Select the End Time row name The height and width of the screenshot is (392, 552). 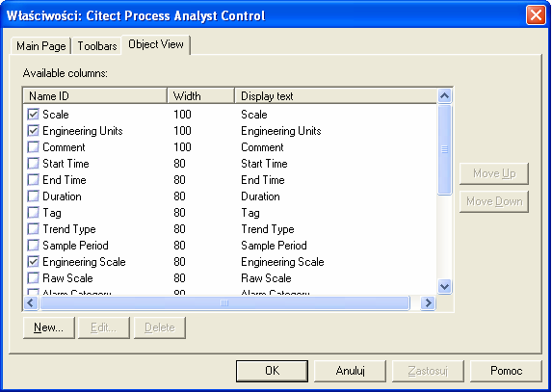[65, 180]
